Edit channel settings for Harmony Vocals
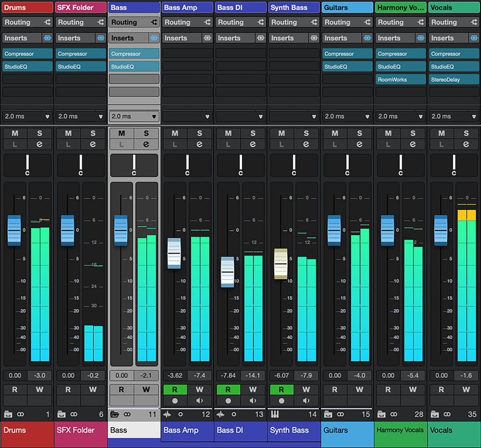This screenshot has width=481, height=448. point(413,144)
